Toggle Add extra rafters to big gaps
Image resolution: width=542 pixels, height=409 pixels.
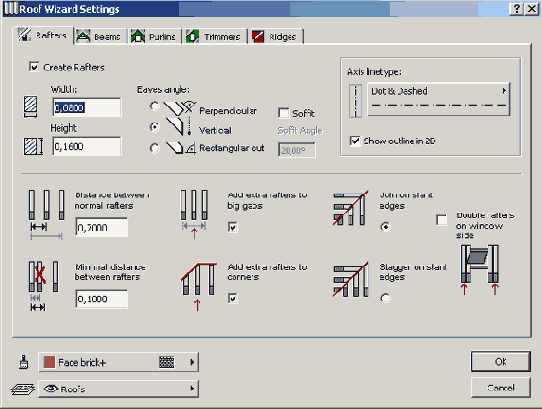[233, 227]
